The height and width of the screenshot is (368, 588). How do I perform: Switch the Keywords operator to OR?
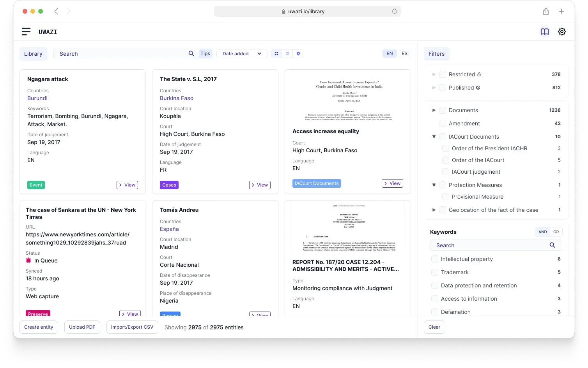coord(555,232)
